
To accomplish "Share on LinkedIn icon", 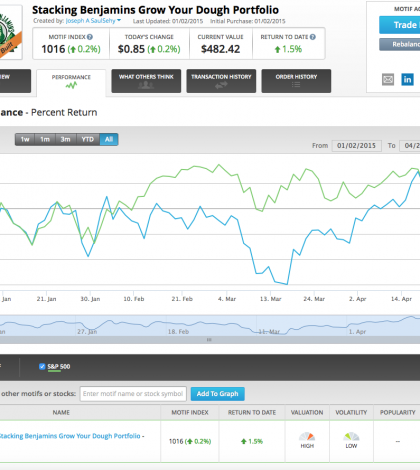I will click(x=407, y=79).
